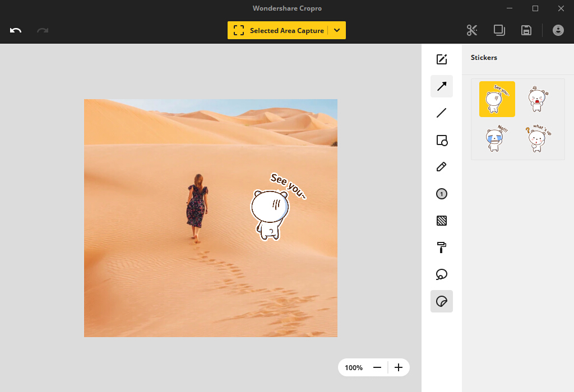Select the text edit annotation tool
The image size is (574, 392).
(442, 59)
